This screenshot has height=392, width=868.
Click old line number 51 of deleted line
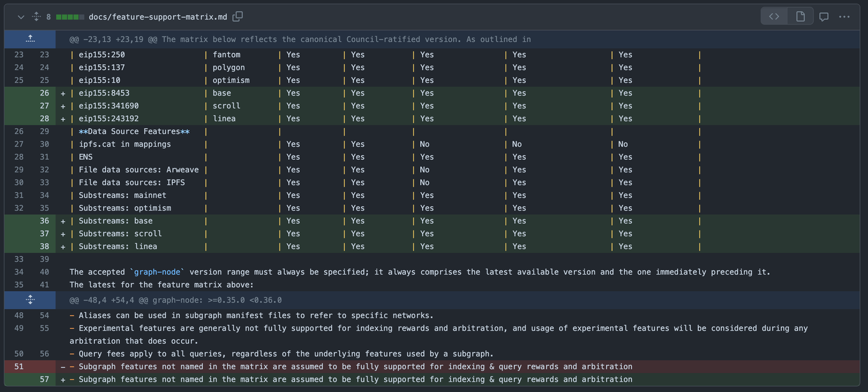19,367
